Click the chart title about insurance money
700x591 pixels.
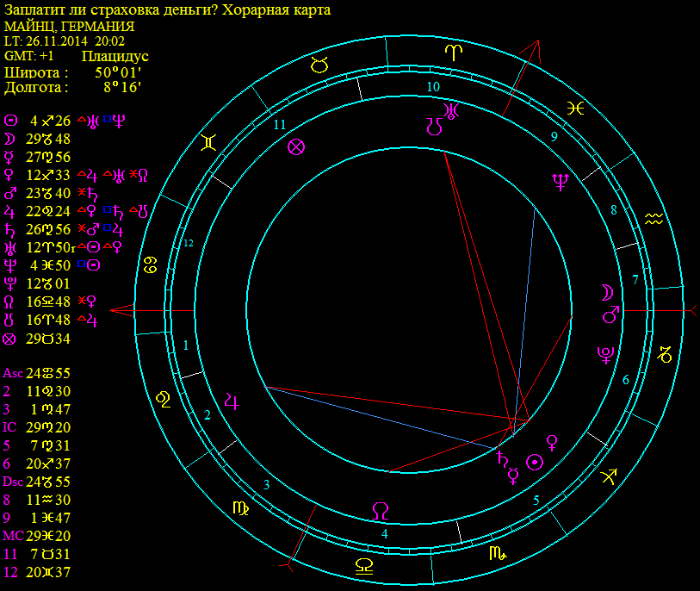click(167, 9)
